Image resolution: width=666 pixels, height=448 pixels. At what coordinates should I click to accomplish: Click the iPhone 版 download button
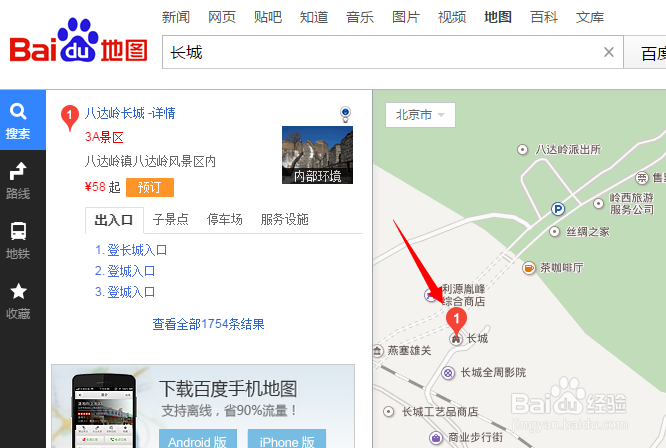click(287, 440)
